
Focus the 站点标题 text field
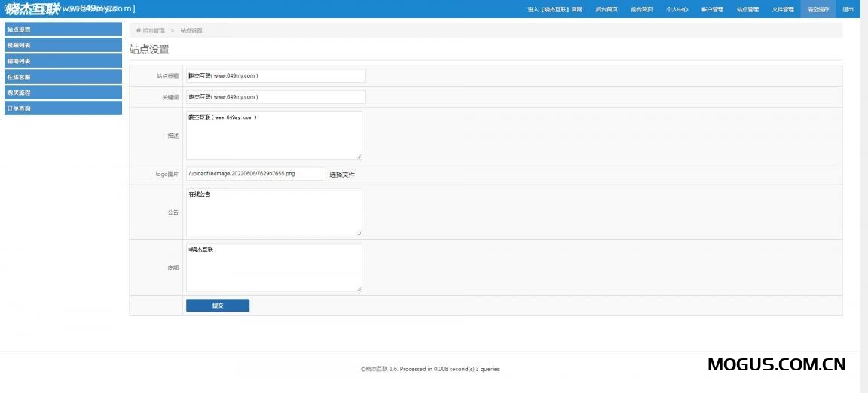275,76
